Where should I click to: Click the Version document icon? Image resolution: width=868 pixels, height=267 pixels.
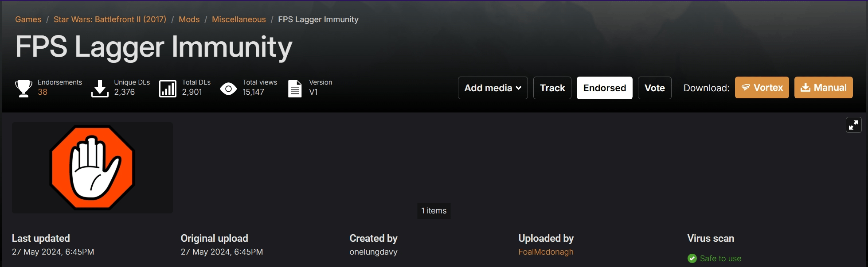295,89
